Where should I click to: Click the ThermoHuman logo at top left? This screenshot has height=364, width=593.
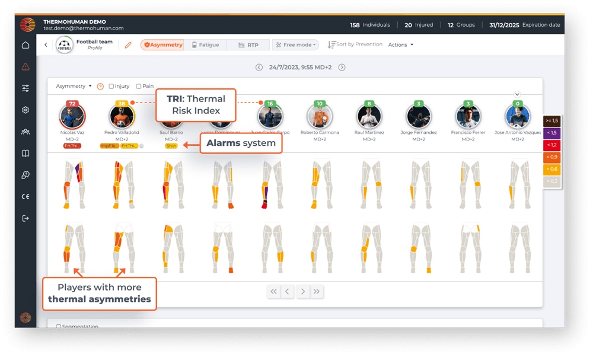coord(28,24)
